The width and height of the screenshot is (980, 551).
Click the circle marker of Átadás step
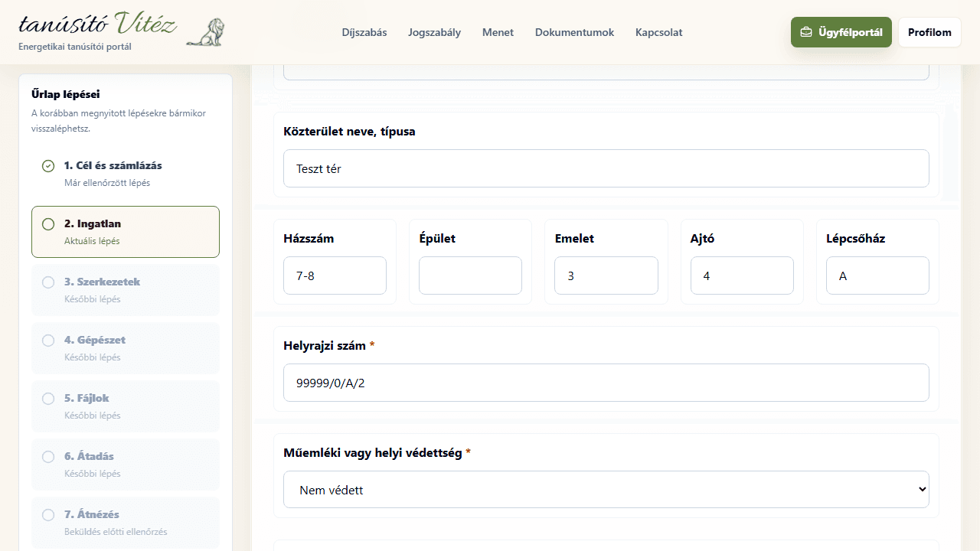[48, 457]
